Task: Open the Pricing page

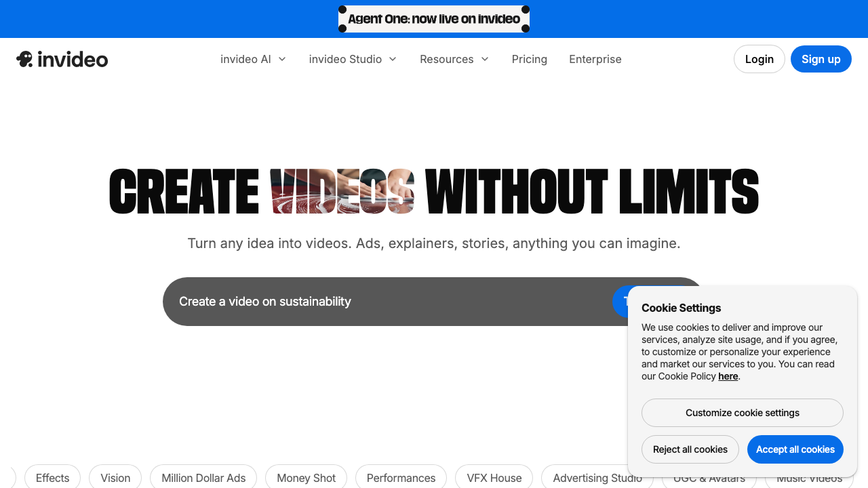Action: point(530,59)
